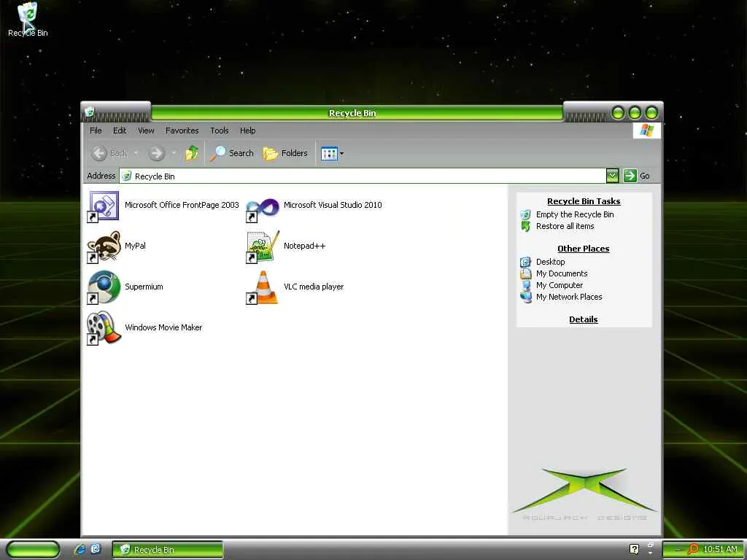Click the Show Desktop quick launch icon
This screenshot has width=747, height=560.
point(96,549)
